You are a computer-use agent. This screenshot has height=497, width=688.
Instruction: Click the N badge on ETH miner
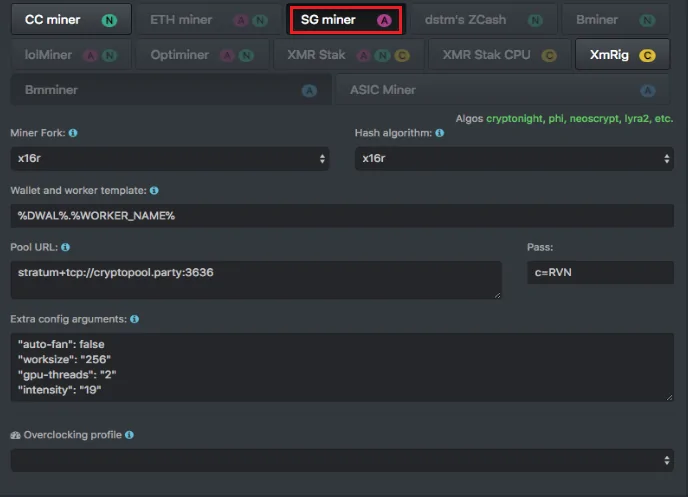[x=260, y=20]
